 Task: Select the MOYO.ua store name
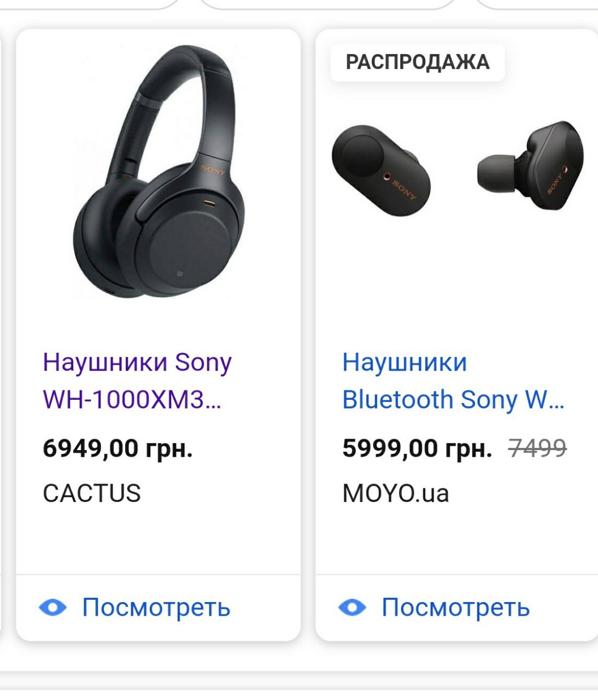[x=396, y=493]
